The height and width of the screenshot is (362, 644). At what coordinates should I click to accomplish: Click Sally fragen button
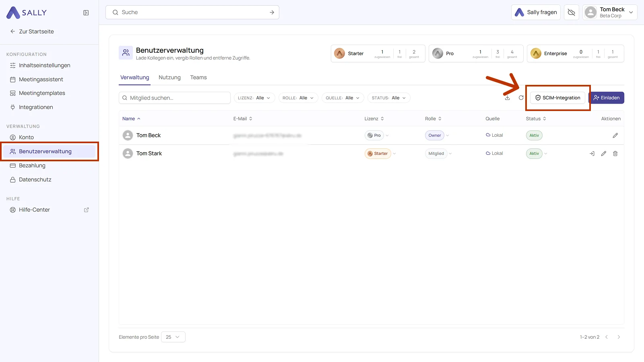[536, 12]
